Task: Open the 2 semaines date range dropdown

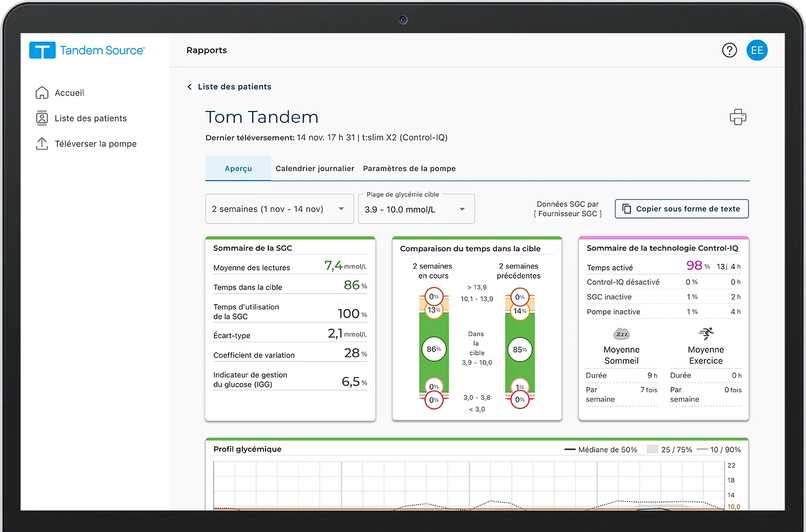Action: pos(279,209)
